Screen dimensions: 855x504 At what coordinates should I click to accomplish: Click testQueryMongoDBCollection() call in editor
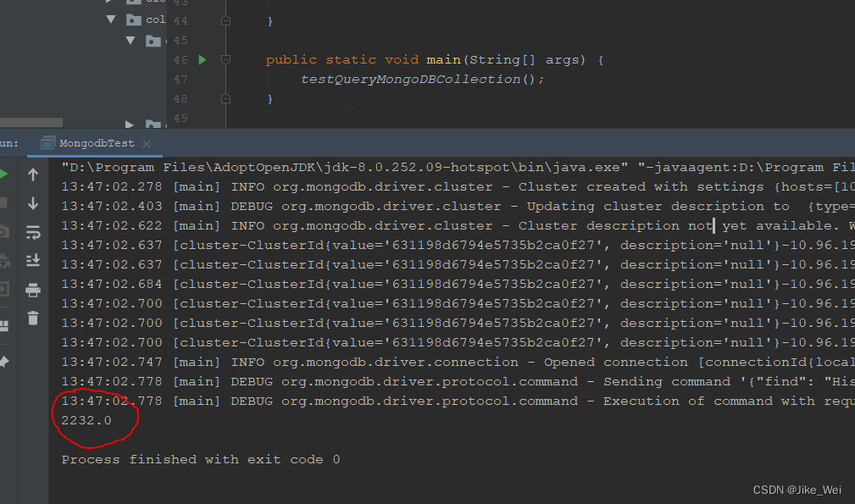(422, 80)
